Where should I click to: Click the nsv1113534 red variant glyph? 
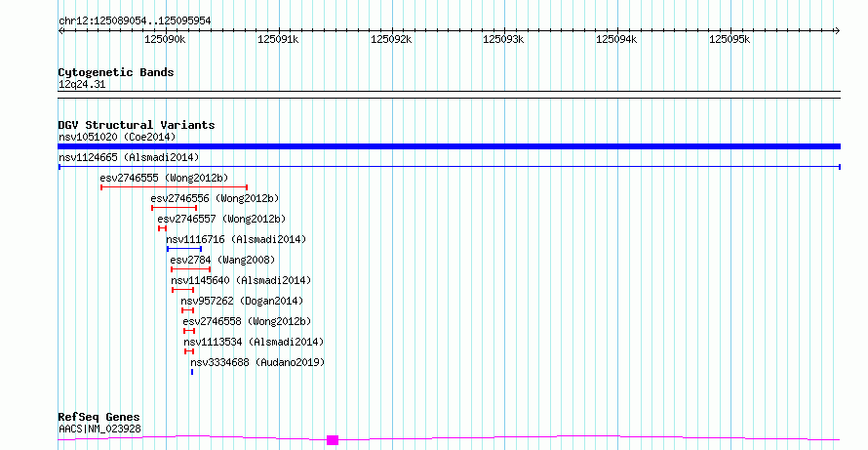click(189, 351)
